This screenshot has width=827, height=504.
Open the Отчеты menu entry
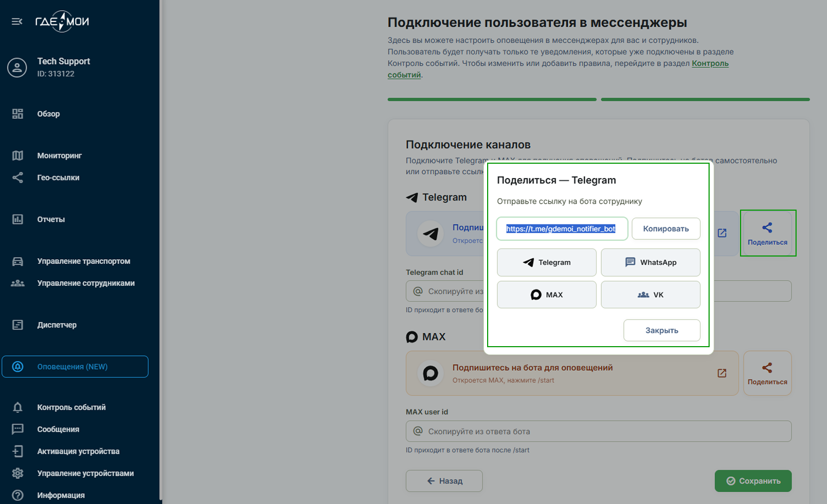point(51,219)
